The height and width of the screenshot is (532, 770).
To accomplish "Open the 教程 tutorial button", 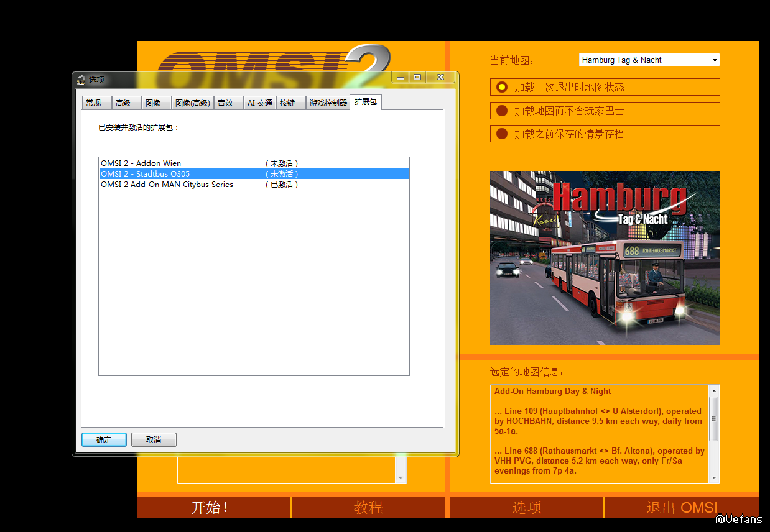I will (368, 507).
